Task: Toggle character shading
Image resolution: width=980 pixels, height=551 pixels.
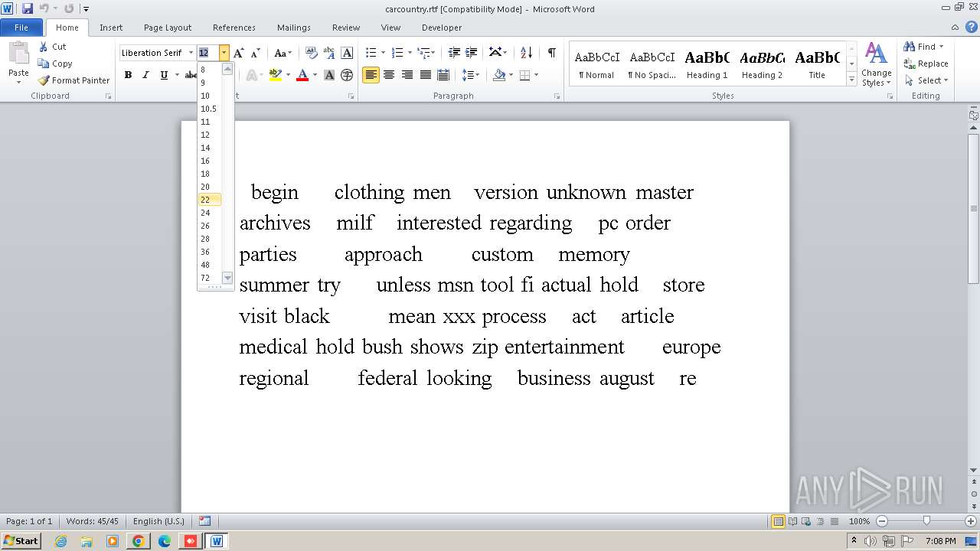Action: pos(329,75)
